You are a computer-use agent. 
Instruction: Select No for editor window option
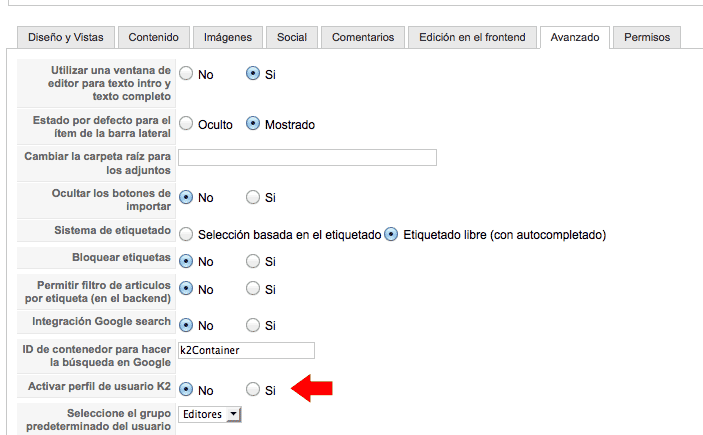[186, 74]
